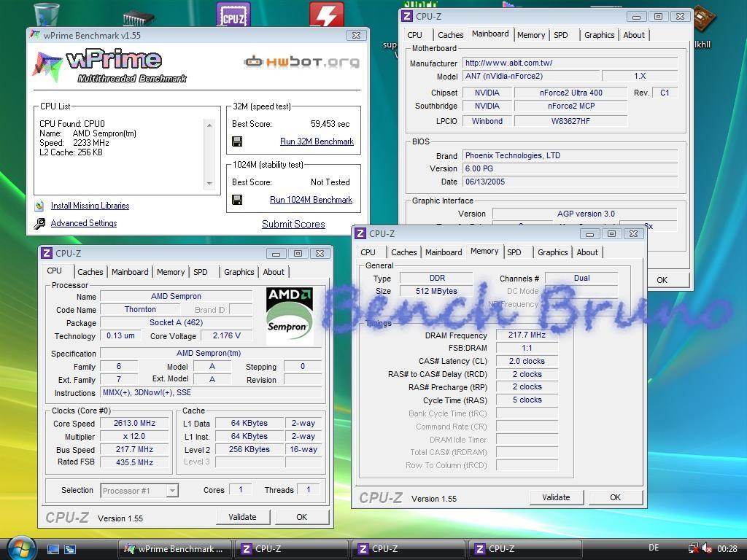The width and height of the screenshot is (747, 560).
Task: Click the Windows Start orb
Action: pyautogui.click(x=20, y=548)
